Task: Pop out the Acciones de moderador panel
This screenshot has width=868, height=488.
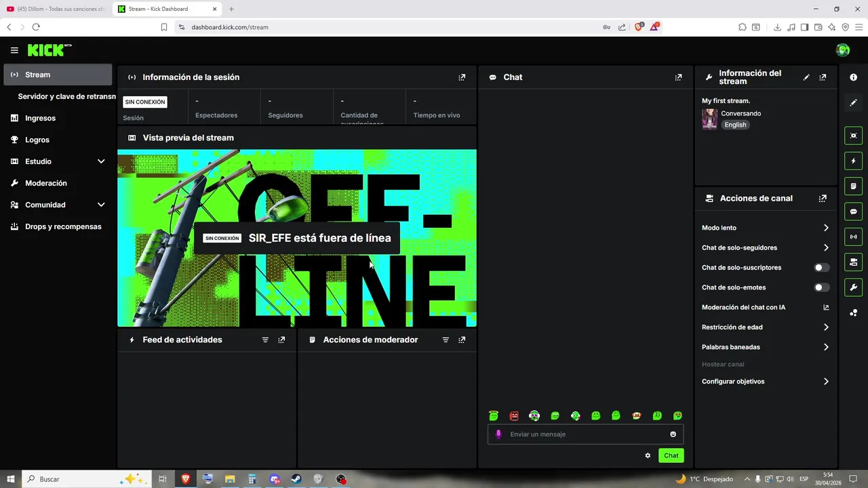Action: pyautogui.click(x=462, y=340)
